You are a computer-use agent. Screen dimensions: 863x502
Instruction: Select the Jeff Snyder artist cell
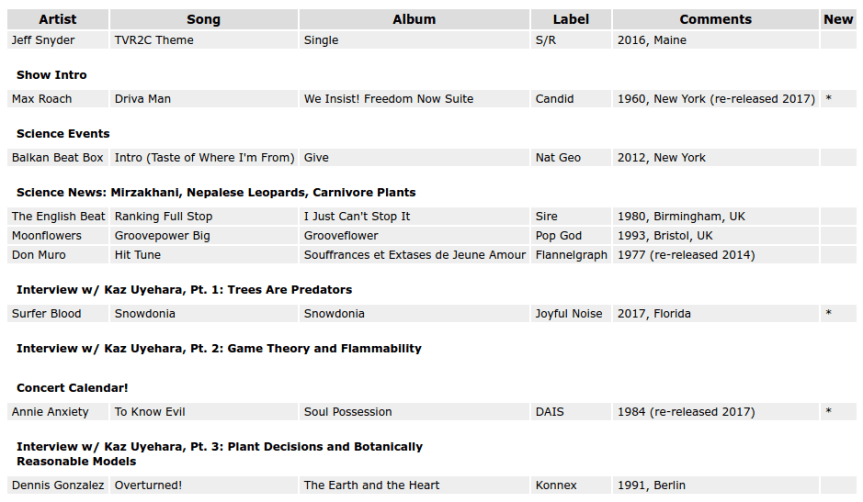[x=43, y=40]
